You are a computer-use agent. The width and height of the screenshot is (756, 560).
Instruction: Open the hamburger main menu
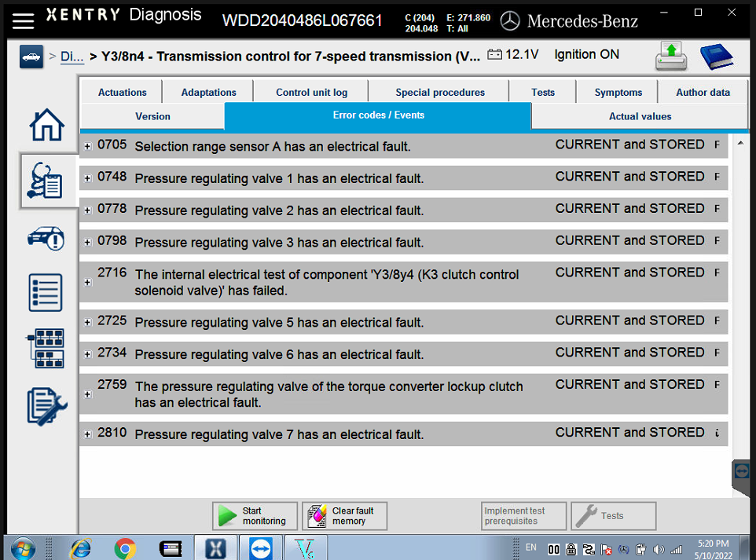click(x=22, y=20)
